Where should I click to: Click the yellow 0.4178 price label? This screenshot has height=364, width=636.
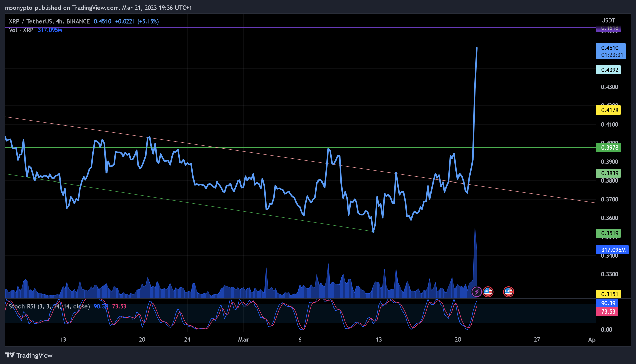(608, 110)
